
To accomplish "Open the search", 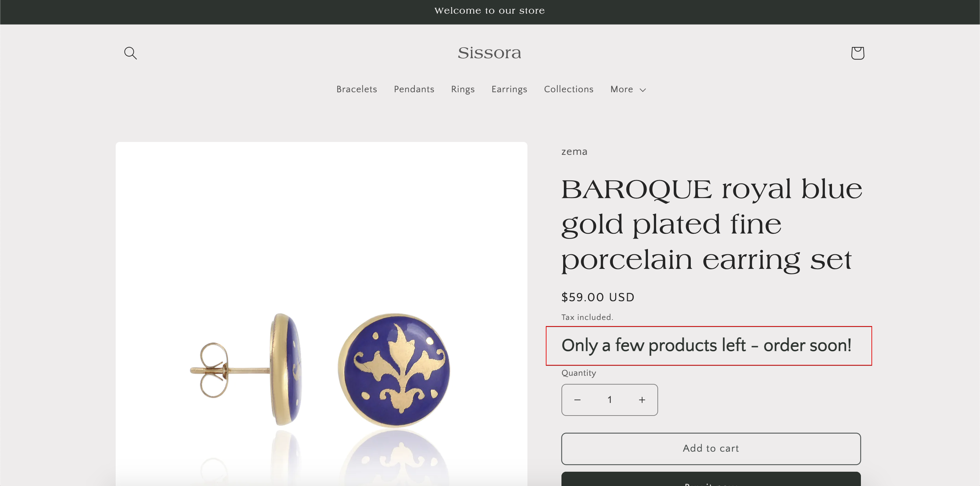I will 130,53.
